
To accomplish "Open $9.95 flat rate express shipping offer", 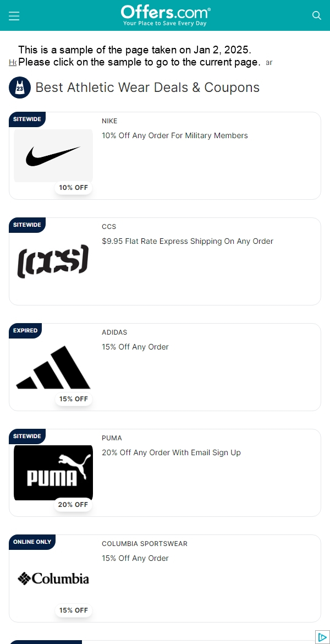I will (188, 241).
